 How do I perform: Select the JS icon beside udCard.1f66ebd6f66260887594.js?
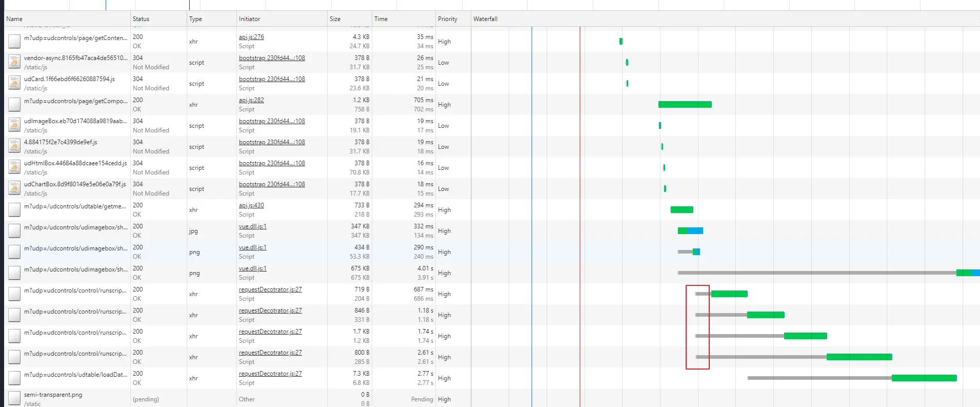pos(14,83)
